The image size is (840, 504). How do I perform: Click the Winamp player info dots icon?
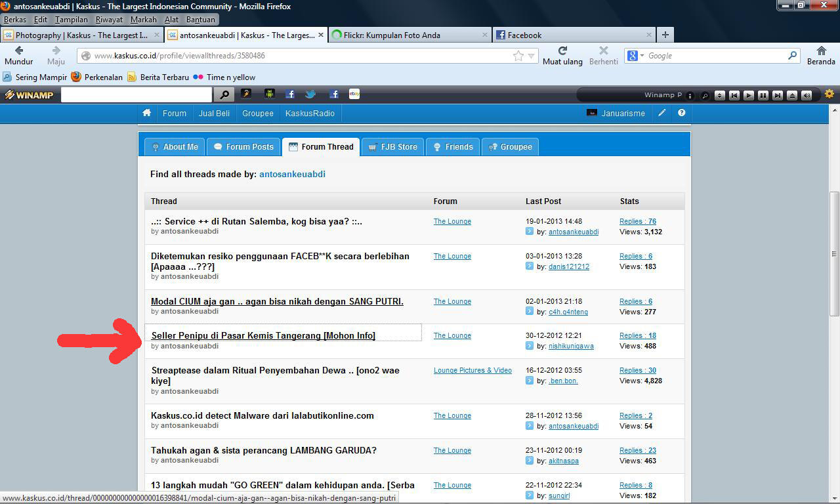pos(690,96)
